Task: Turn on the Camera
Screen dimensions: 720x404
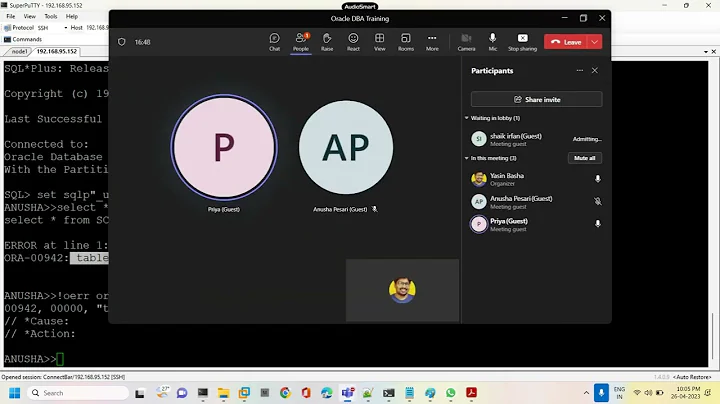Action: [x=466, y=42]
